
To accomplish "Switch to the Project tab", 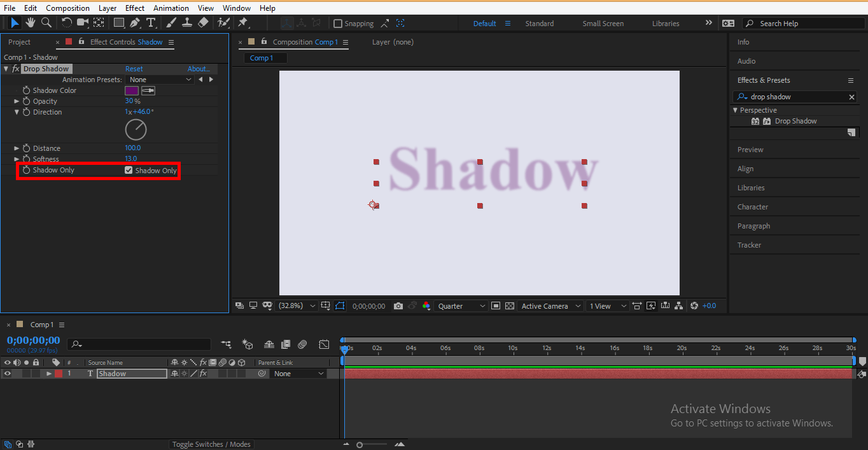I will 19,41.
